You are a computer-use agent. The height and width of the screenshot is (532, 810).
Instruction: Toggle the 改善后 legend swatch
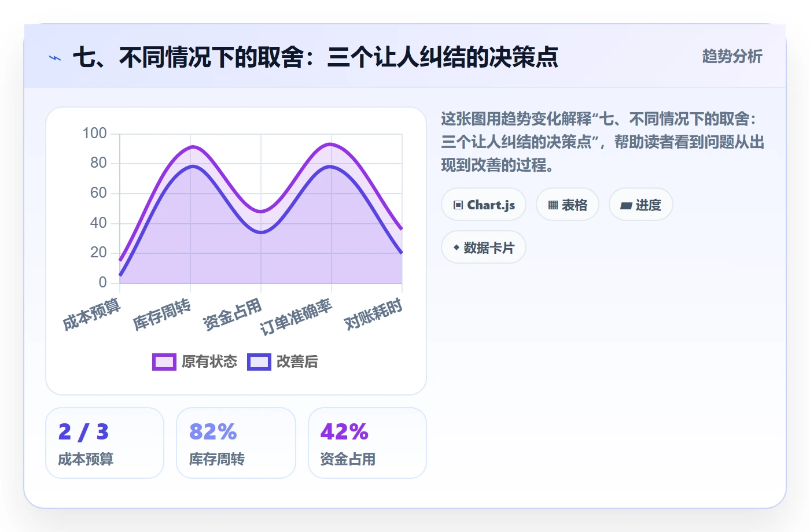pos(259,362)
